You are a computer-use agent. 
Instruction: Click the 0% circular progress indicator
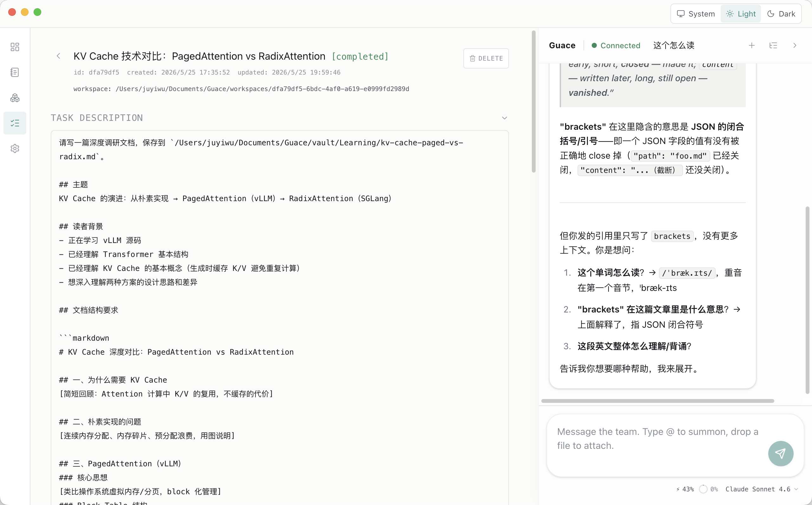pyautogui.click(x=709, y=489)
